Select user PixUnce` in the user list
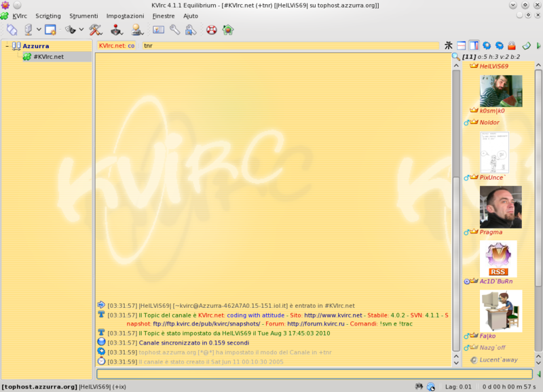The height and width of the screenshot is (392, 543). pyautogui.click(x=493, y=178)
